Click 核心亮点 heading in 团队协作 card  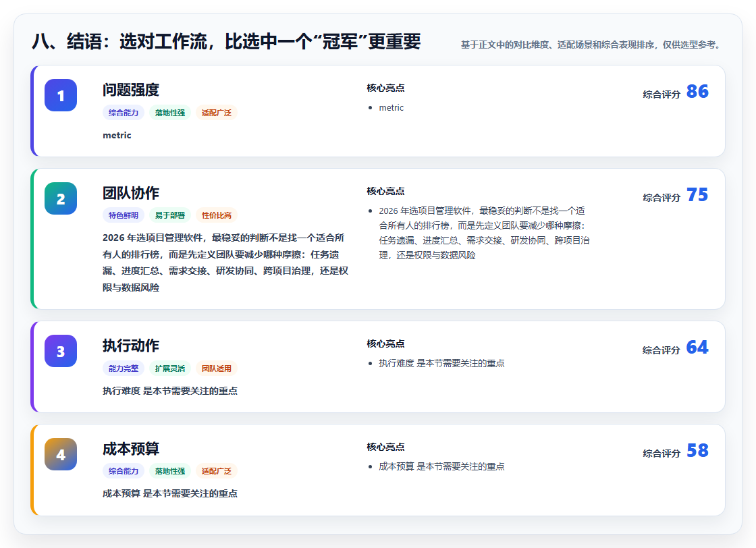[x=385, y=191]
